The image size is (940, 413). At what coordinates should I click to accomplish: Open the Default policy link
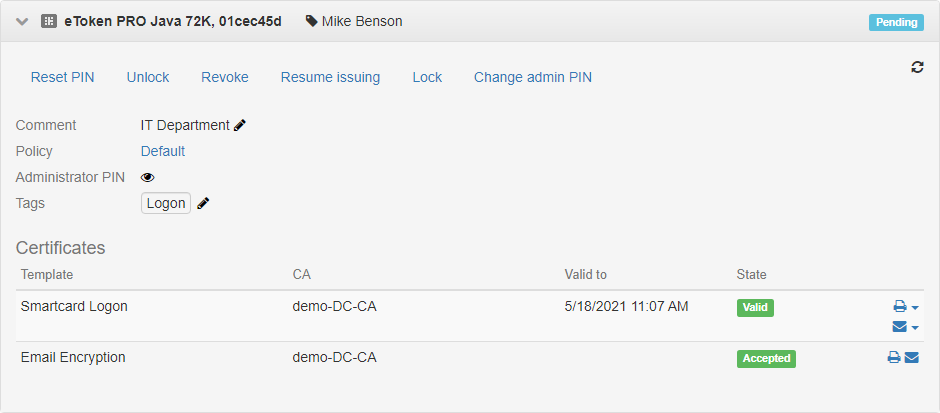click(162, 151)
